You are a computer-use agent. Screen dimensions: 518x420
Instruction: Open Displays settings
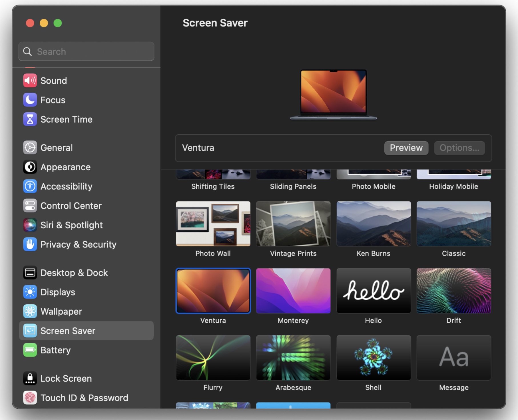click(86, 292)
